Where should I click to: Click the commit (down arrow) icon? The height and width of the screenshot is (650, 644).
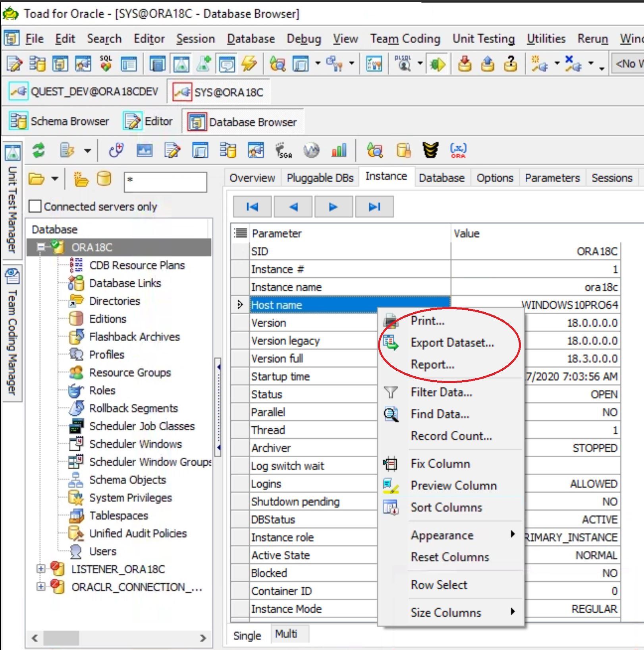pos(465,64)
